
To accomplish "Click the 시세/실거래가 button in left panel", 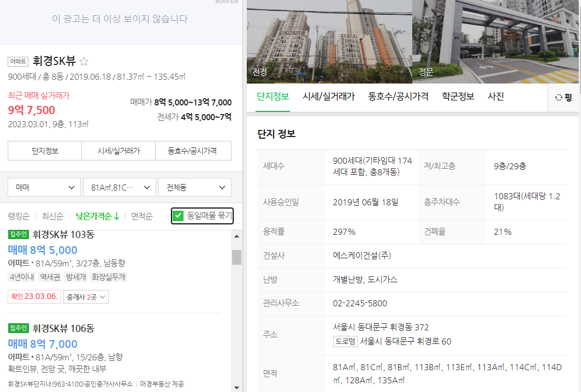I will click(x=118, y=151).
